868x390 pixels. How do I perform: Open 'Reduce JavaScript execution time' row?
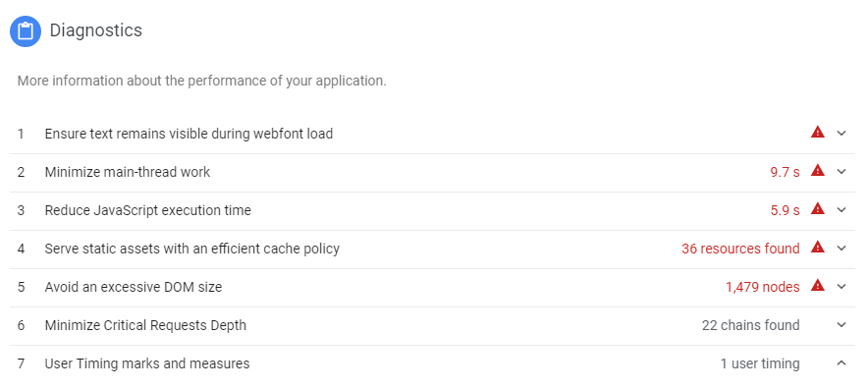[x=432, y=210]
